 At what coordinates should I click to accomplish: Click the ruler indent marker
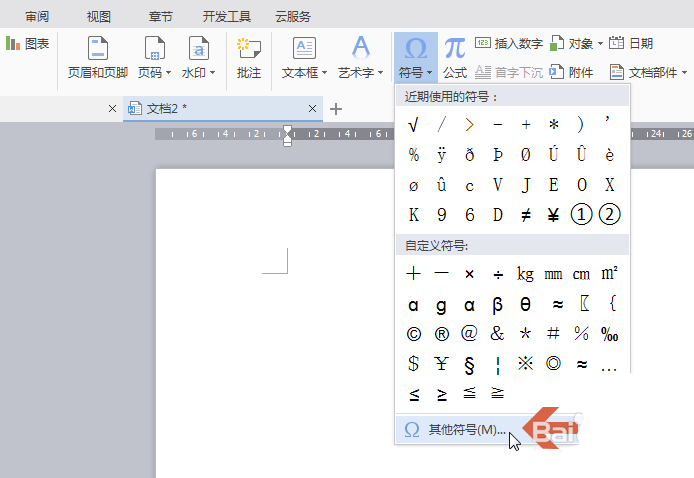point(287,135)
